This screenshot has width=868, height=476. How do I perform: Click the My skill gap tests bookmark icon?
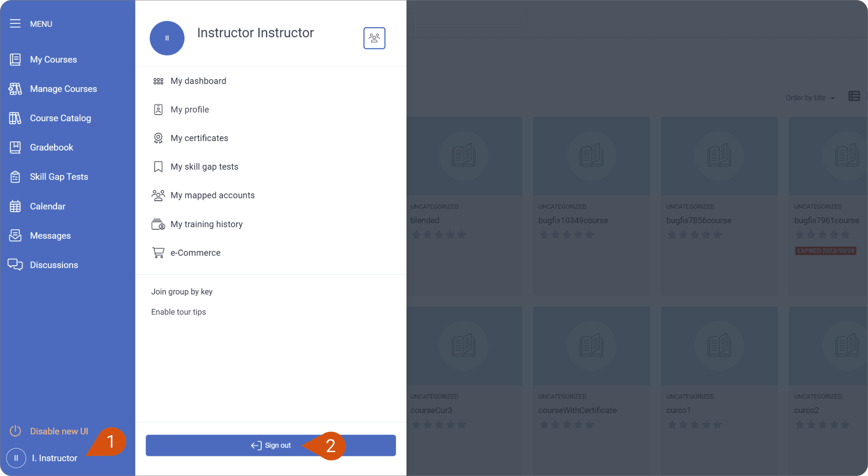[x=158, y=167]
